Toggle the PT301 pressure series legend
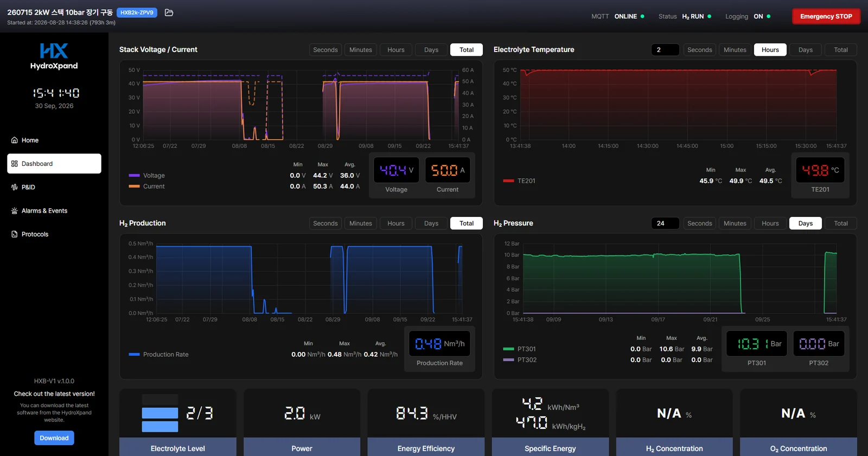Viewport: 868px width, 456px height. (x=520, y=349)
